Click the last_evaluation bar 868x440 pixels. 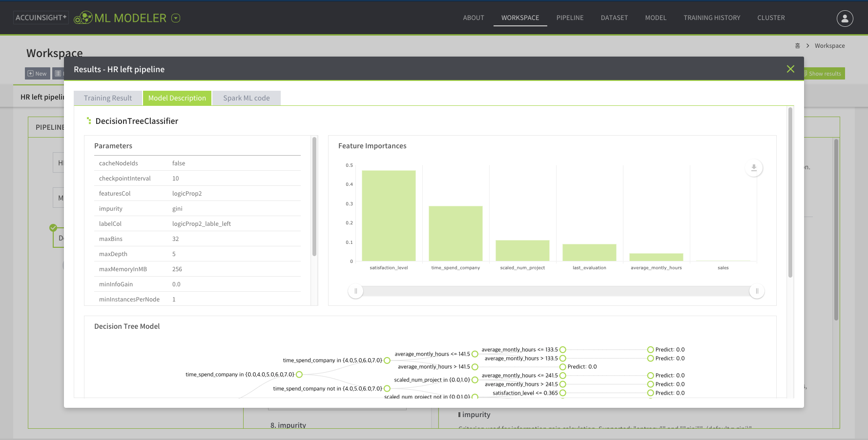[589, 253]
